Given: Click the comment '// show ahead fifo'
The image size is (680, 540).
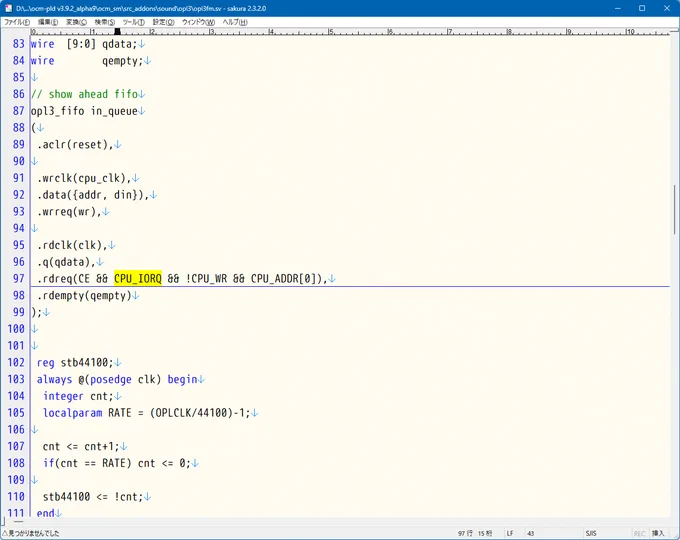Looking at the screenshot, I should (85, 94).
